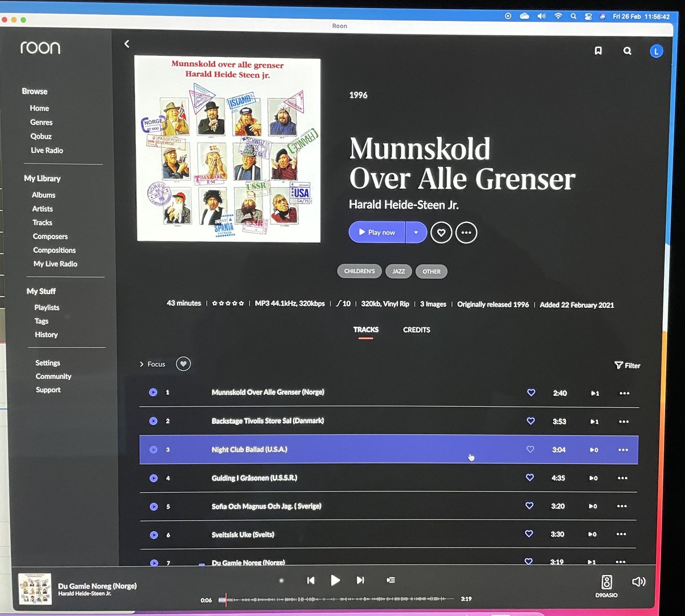
Task: Open more options for Sveitsisk Uke
Action: pos(621,534)
